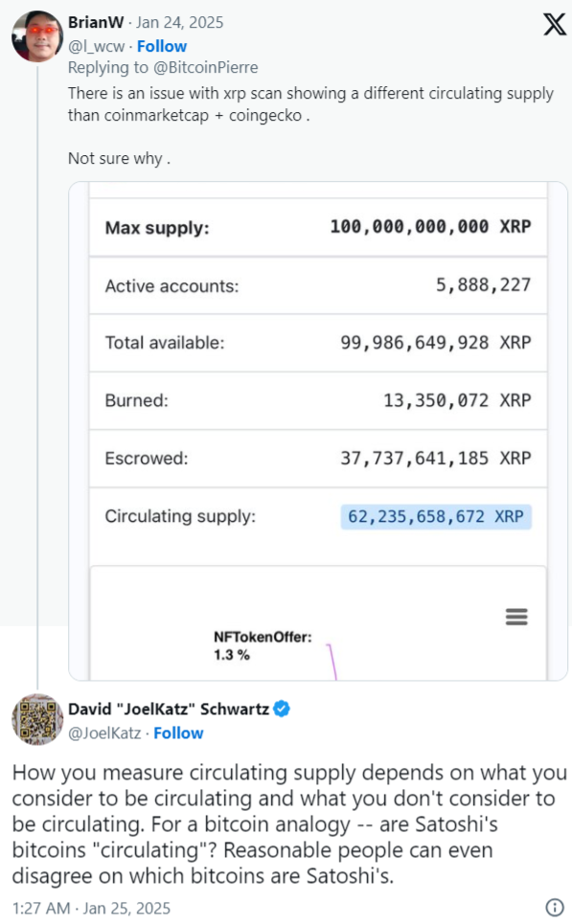Open the @BitcoinPierre mention link
The image size is (572, 924).
[x=206, y=68]
